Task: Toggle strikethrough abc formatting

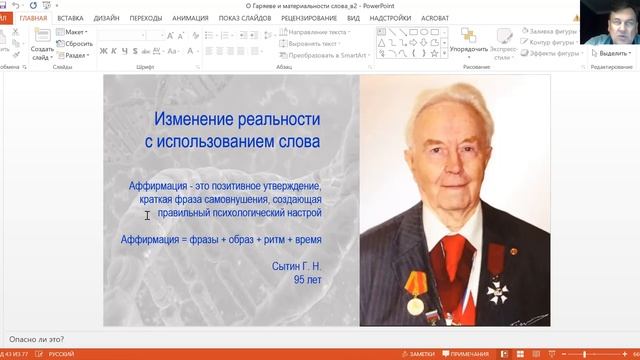Action: [x=146, y=51]
